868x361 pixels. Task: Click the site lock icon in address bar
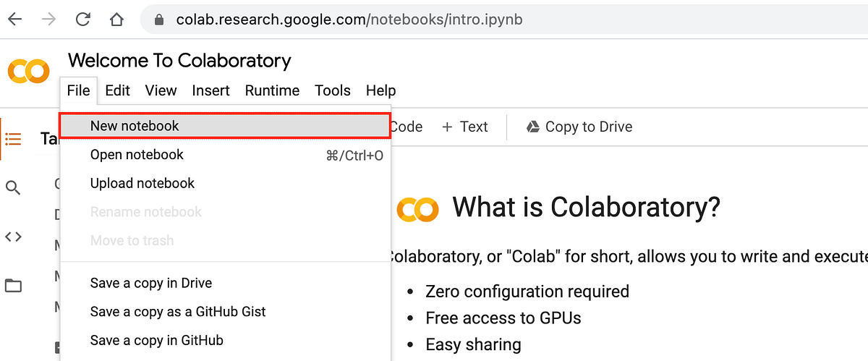tap(159, 20)
